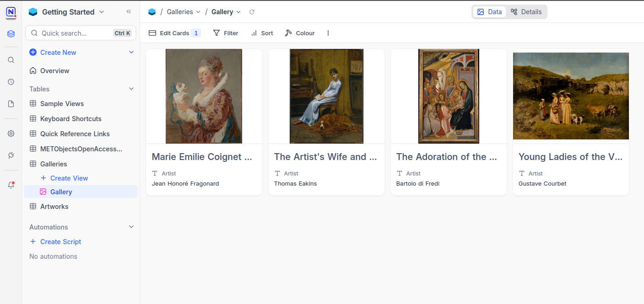Screen dimensions: 644x304
Task: Open the Thomas Eakins painting thumbnail
Action: pyautogui.click(x=326, y=96)
